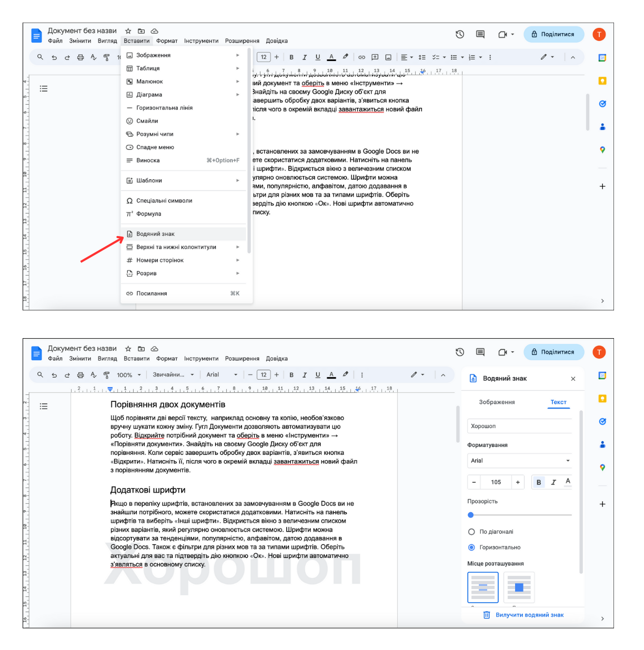This screenshot has width=644, height=650.
Task: Open Arial font dropdown in watermark panel
Action: (520, 461)
